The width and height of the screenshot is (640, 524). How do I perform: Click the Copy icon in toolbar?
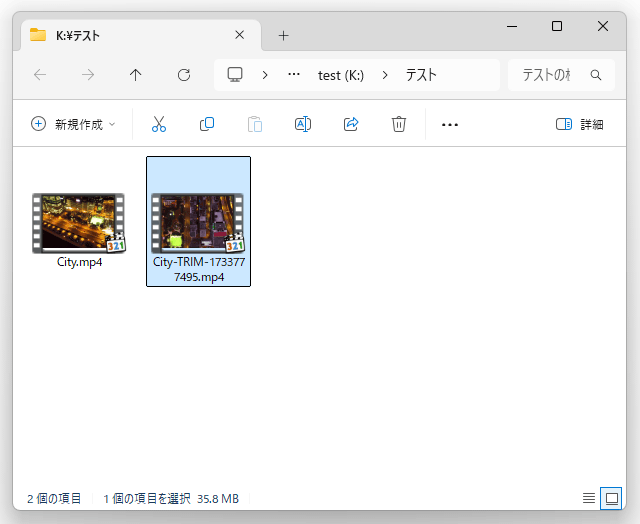(x=207, y=124)
